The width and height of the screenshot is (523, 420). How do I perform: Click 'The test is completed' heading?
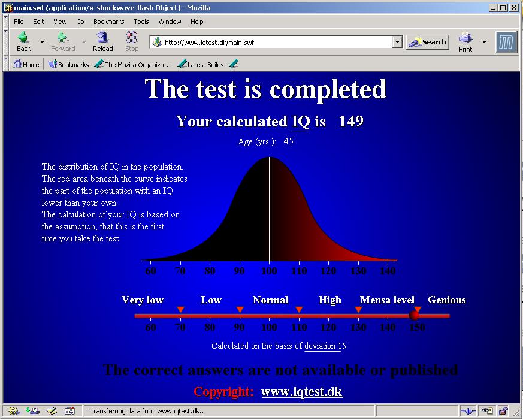[265, 89]
